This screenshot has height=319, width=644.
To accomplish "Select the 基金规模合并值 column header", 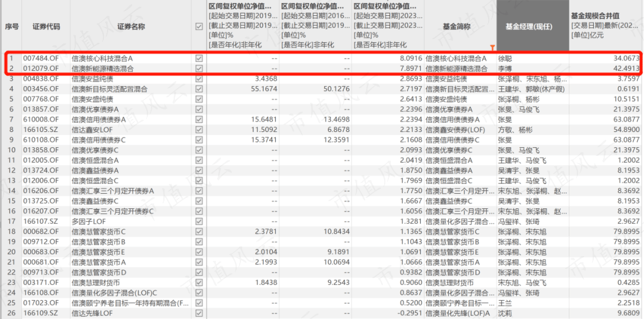I will tap(605, 26).
